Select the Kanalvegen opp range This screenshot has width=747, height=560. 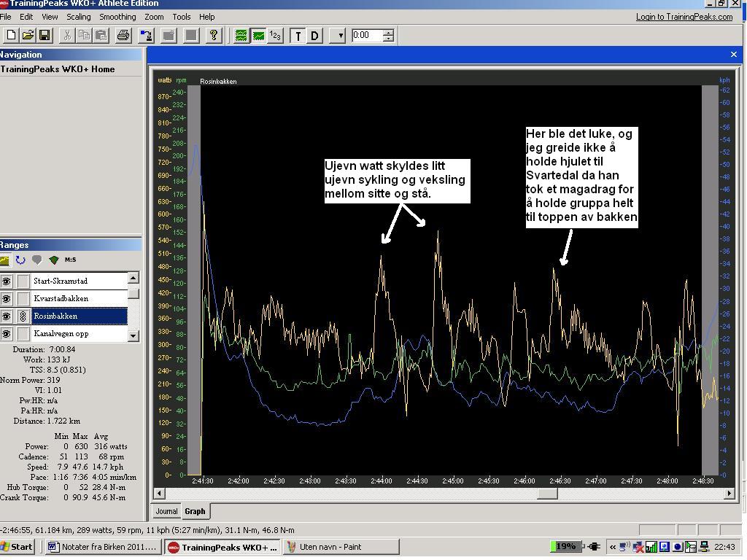(80, 334)
